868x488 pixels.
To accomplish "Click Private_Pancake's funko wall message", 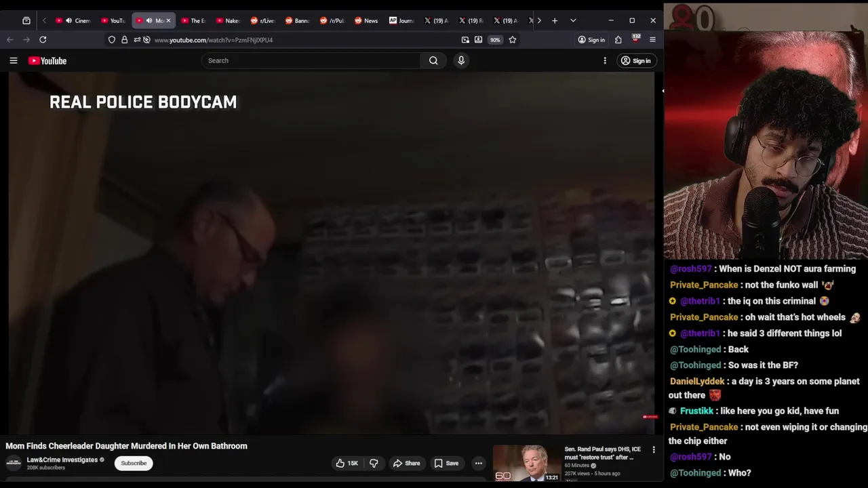I will pyautogui.click(x=752, y=285).
